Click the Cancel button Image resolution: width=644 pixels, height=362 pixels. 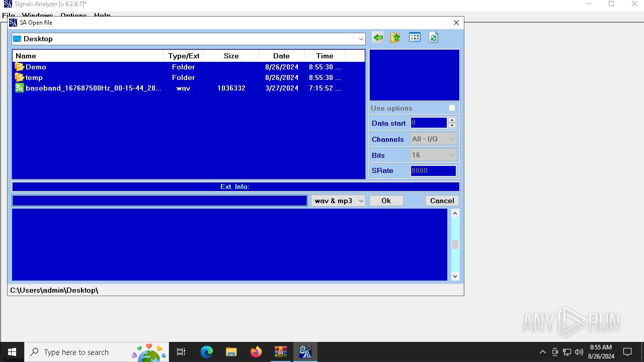(x=442, y=201)
